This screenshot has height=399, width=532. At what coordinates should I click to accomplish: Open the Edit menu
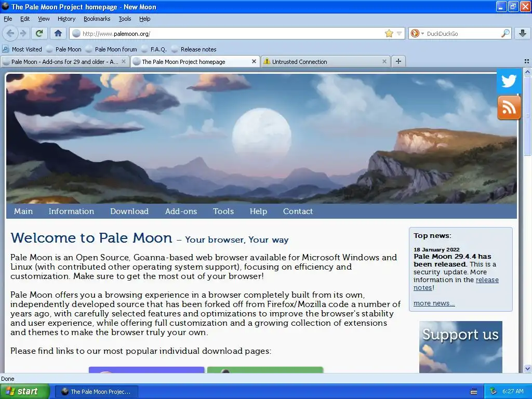pyautogui.click(x=25, y=19)
